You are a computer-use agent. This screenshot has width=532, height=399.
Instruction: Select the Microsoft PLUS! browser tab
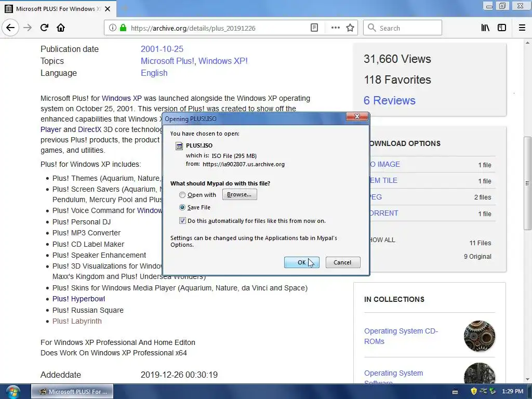(58, 9)
